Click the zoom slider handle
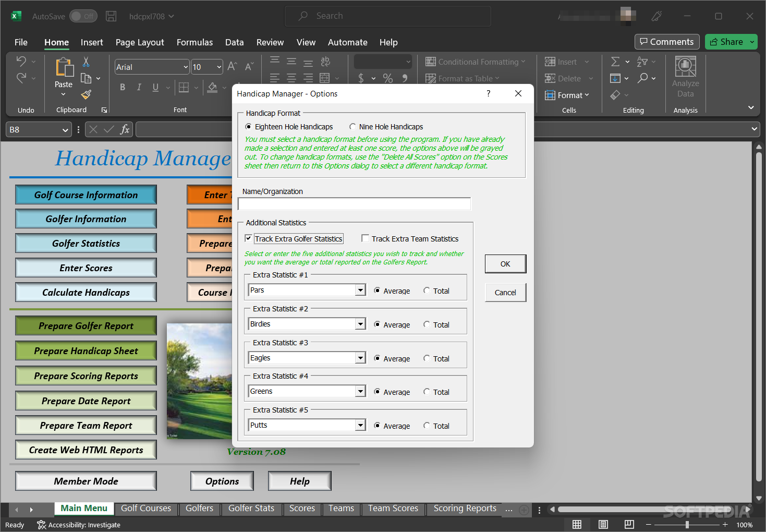The height and width of the screenshot is (532, 766). pyautogui.click(x=687, y=525)
